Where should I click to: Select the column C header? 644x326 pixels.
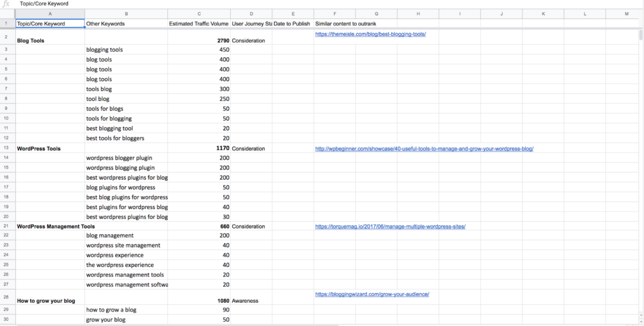click(199, 14)
